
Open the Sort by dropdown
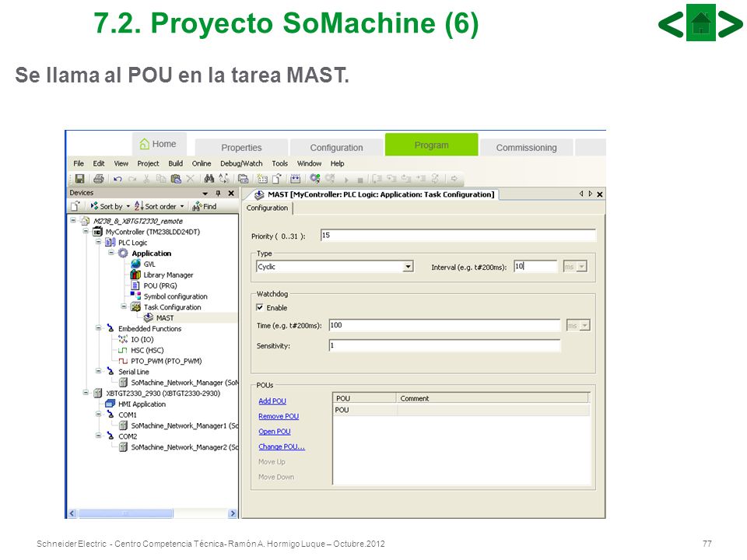[128, 207]
